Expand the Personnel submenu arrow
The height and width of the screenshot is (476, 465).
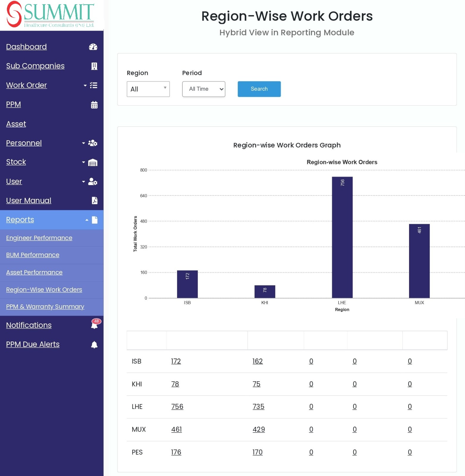(x=84, y=143)
